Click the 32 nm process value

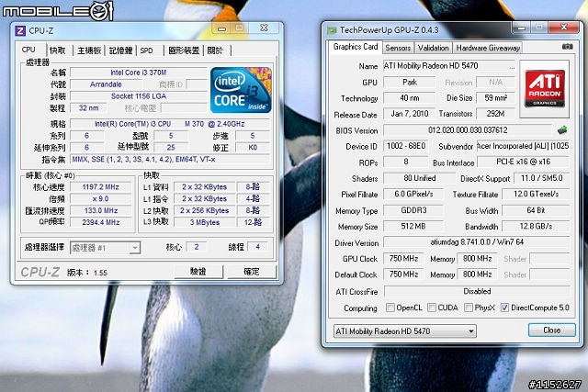tap(88, 108)
